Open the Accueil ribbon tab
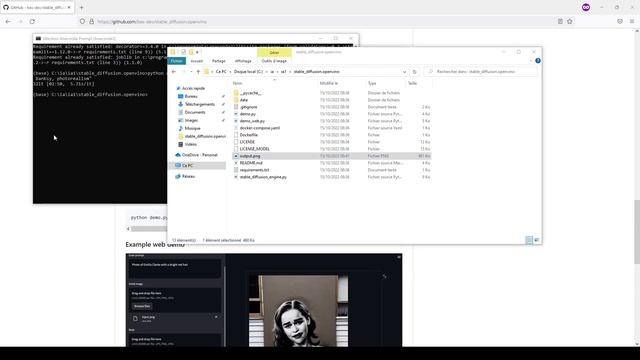This screenshot has width=640, height=360. [197, 61]
